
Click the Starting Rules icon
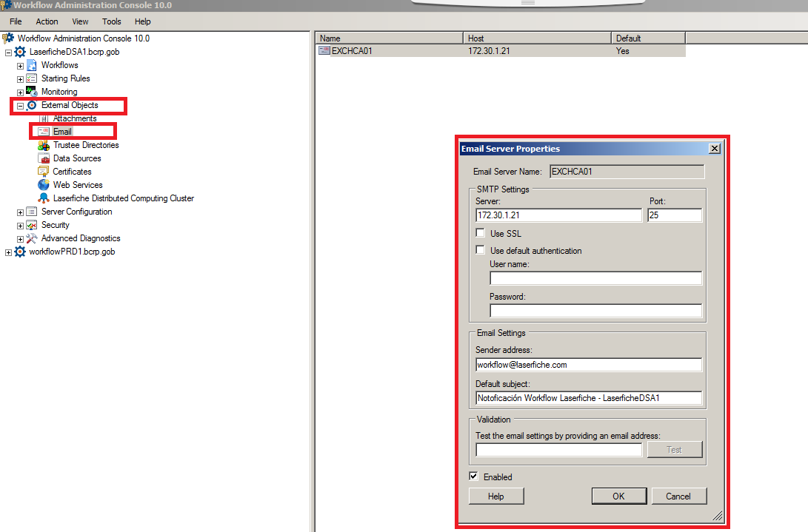tap(32, 78)
